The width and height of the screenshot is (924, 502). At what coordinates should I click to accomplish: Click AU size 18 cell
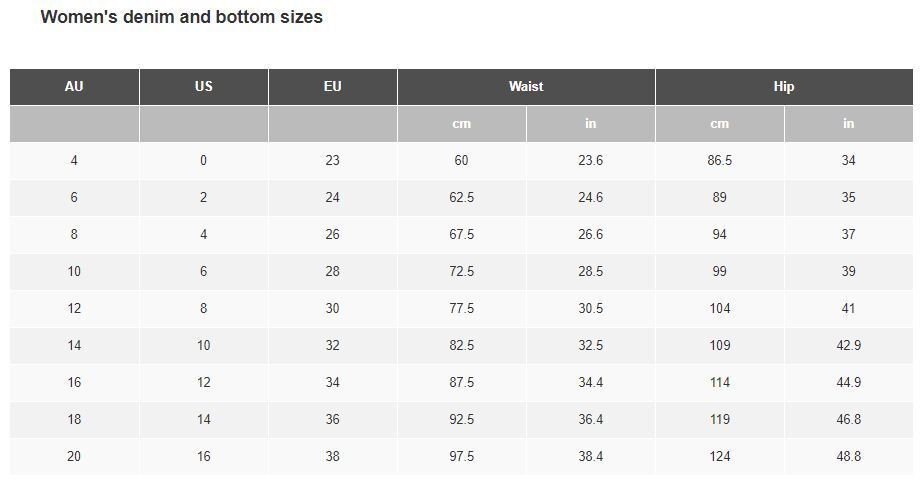(74, 420)
